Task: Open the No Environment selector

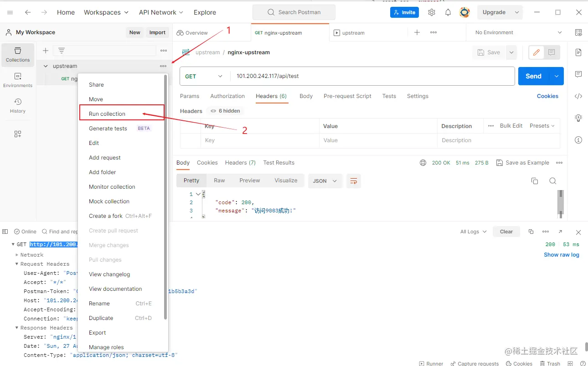Action: (x=519, y=32)
